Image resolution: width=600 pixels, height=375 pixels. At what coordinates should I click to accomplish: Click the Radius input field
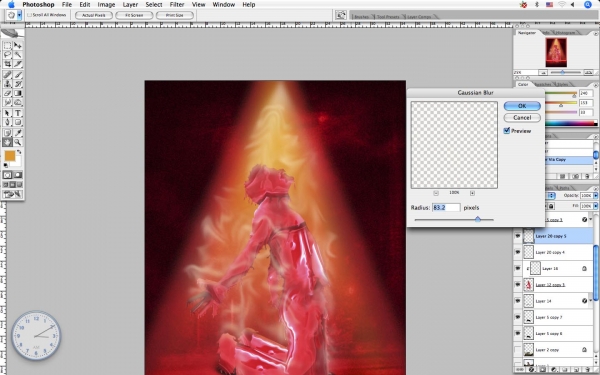[x=446, y=207]
